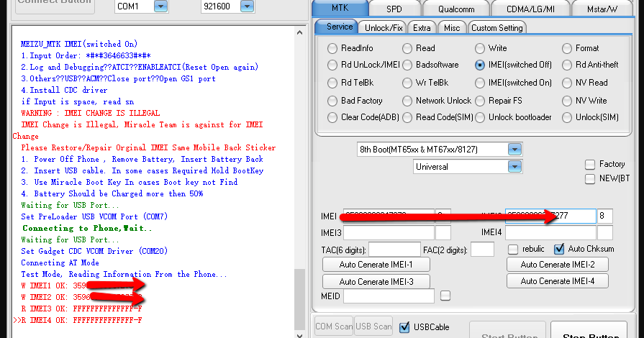
Task: Click into the MEID input field
Action: (x=389, y=296)
